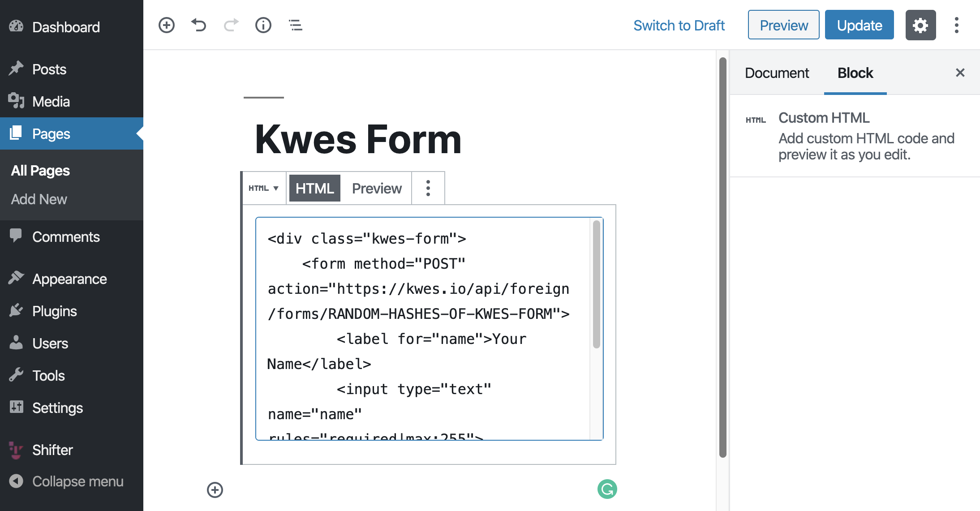Image resolution: width=980 pixels, height=511 pixels.
Task: Select the Block tab in sidebar
Action: tap(855, 73)
